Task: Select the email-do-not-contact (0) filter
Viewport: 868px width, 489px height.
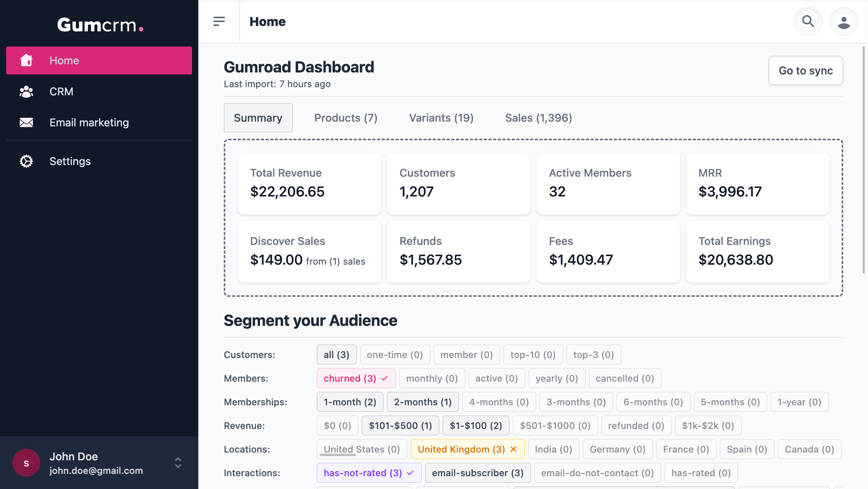Action: coord(597,473)
